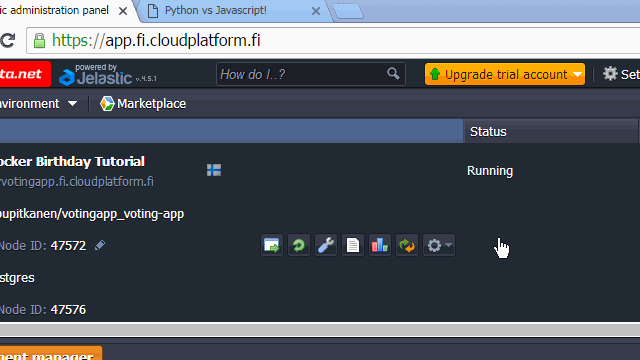Open config wrench for node 47572

[x=326, y=245]
